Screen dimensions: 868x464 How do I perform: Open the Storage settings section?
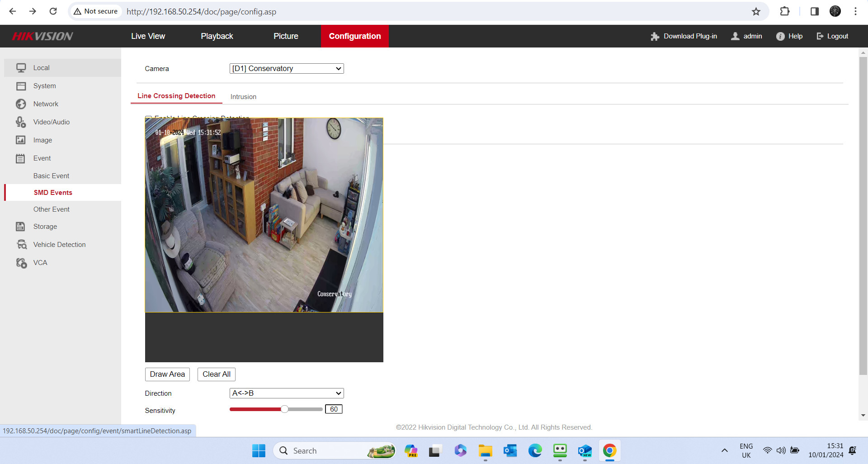45,226
